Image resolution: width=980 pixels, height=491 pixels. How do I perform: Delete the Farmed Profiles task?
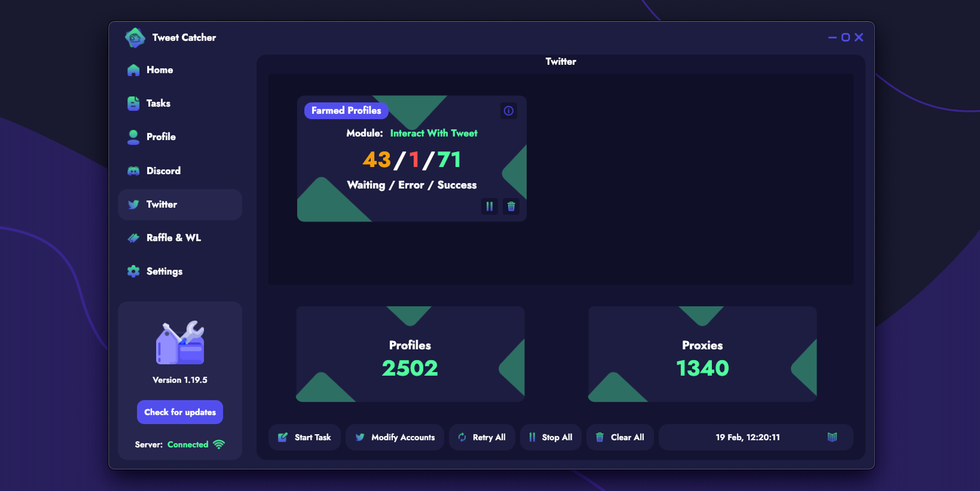(x=511, y=206)
